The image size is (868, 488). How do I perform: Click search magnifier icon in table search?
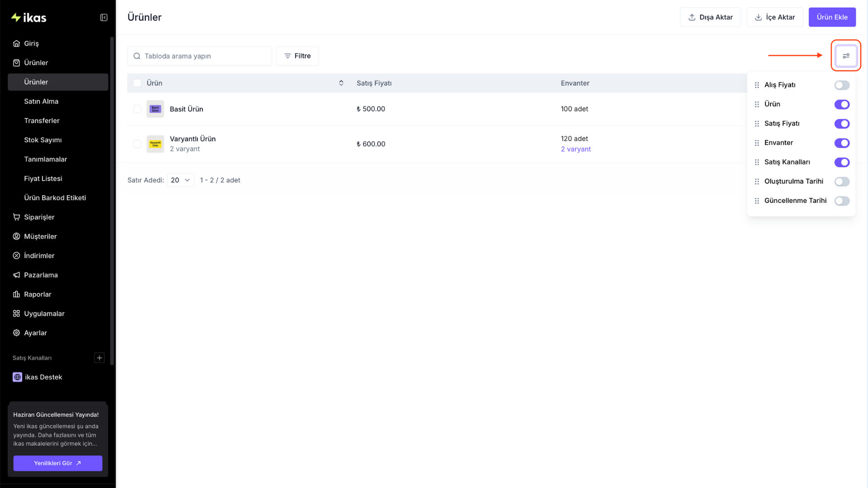(x=137, y=56)
